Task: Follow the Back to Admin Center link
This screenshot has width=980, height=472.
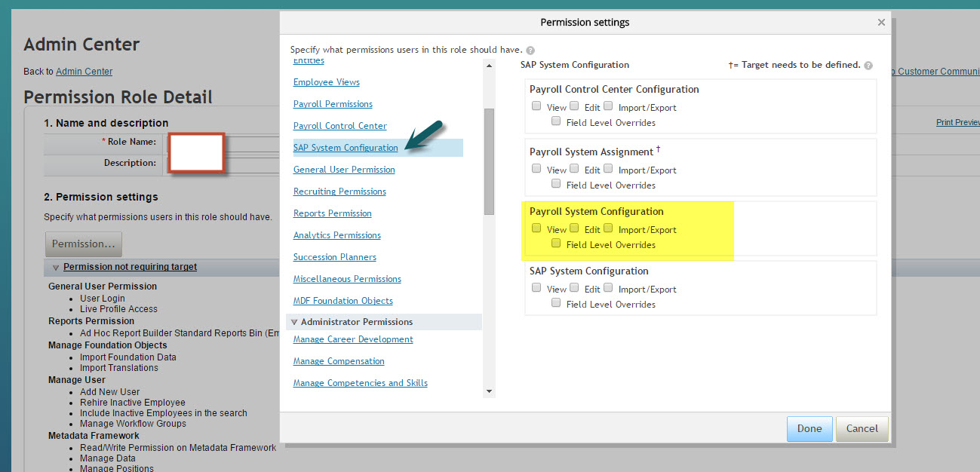Action: (x=84, y=72)
